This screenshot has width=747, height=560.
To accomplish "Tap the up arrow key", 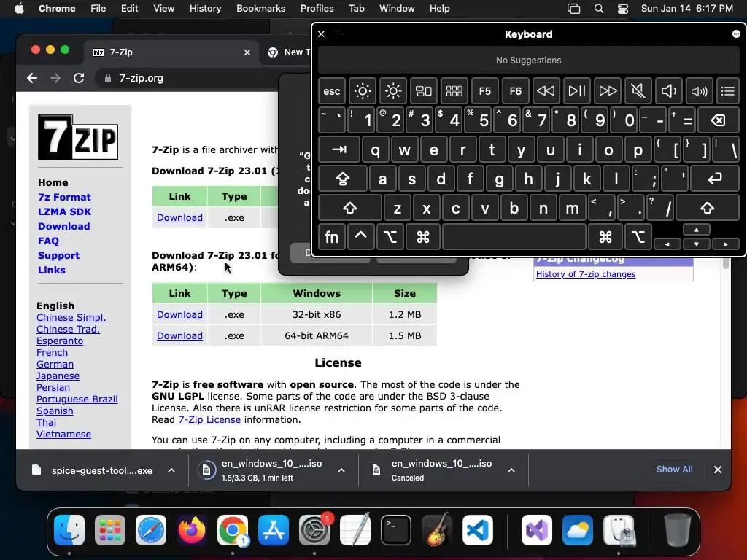I will (697, 230).
